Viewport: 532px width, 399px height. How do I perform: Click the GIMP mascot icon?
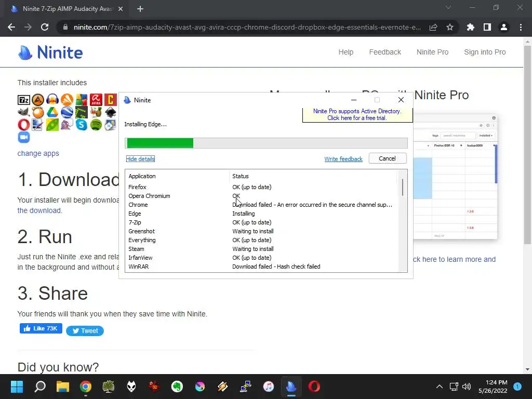24,112
